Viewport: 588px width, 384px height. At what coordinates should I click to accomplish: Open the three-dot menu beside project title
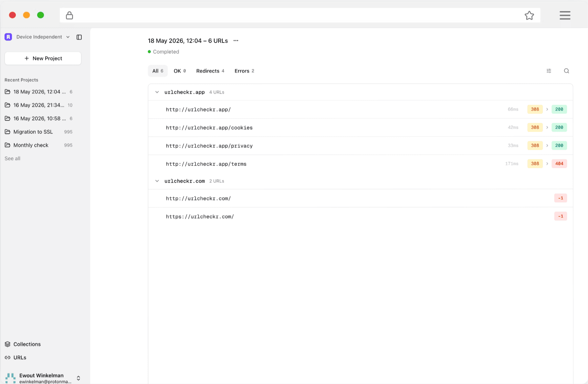[236, 41]
